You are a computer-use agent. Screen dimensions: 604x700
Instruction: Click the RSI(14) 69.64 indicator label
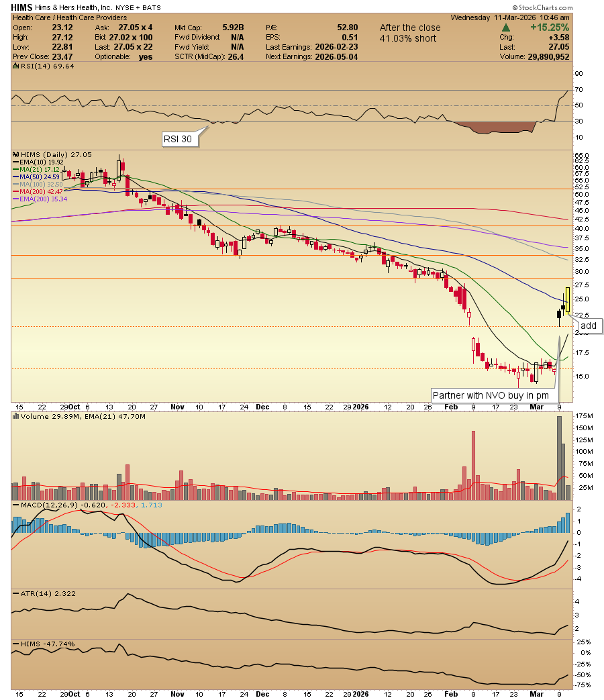point(44,66)
